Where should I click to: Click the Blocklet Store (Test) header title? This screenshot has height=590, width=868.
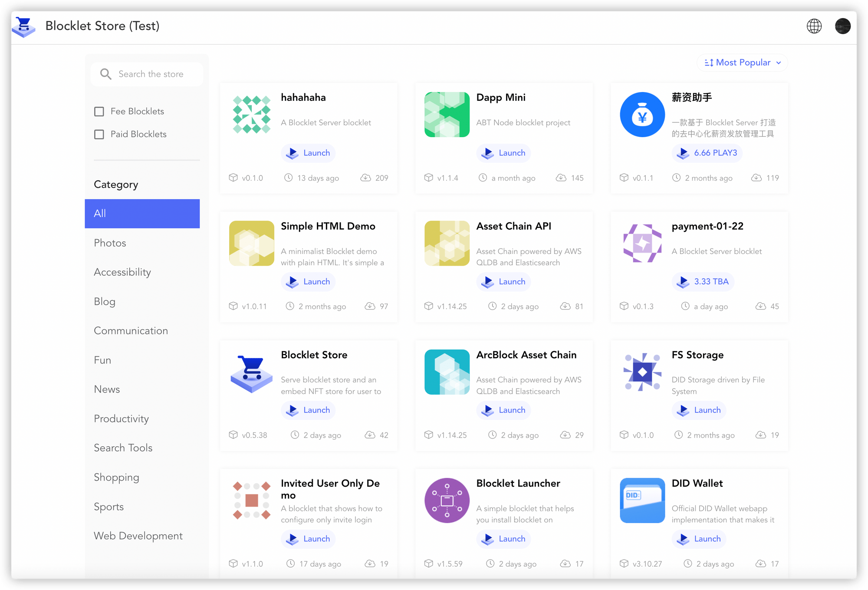coord(102,26)
